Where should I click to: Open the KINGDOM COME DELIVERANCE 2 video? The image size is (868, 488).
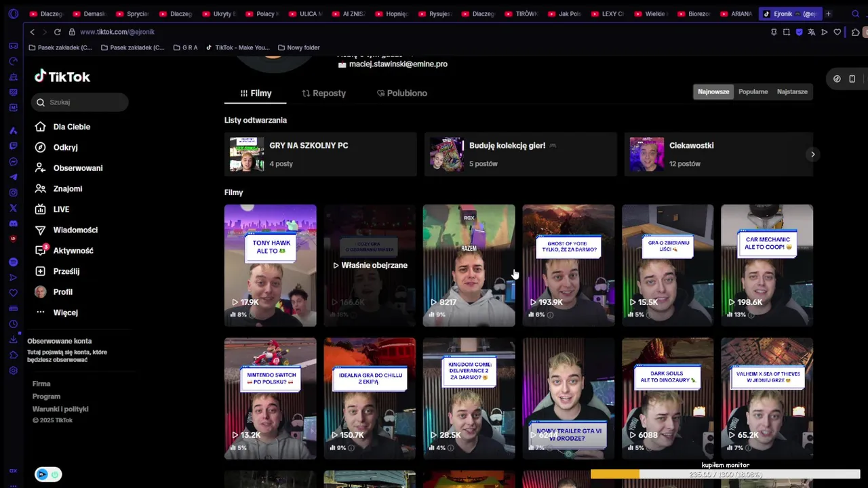(469, 399)
